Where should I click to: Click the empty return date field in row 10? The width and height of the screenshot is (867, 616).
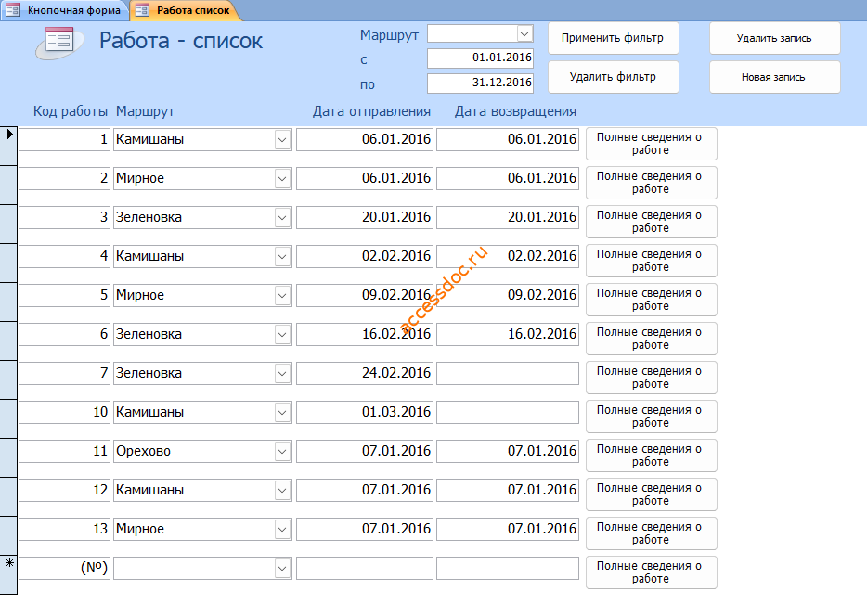tap(508, 412)
